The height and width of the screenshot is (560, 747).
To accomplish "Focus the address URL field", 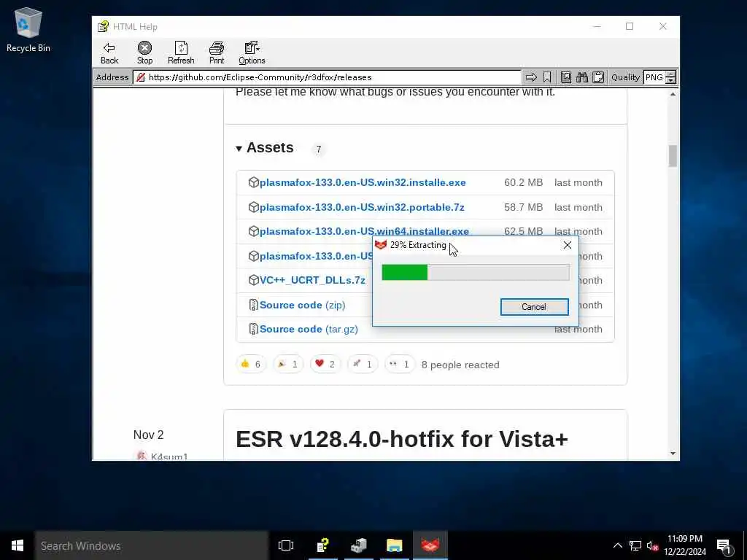I will tap(327, 77).
